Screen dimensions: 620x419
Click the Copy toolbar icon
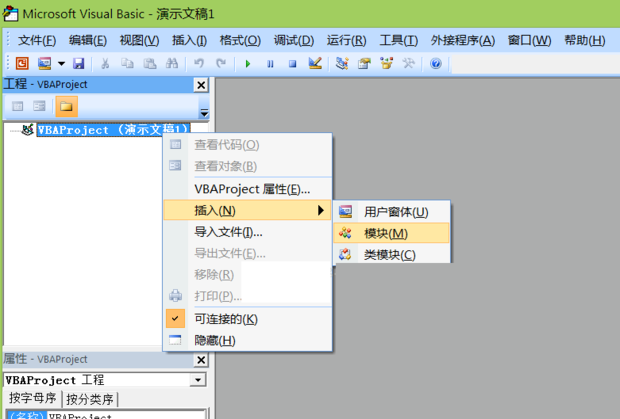127,63
